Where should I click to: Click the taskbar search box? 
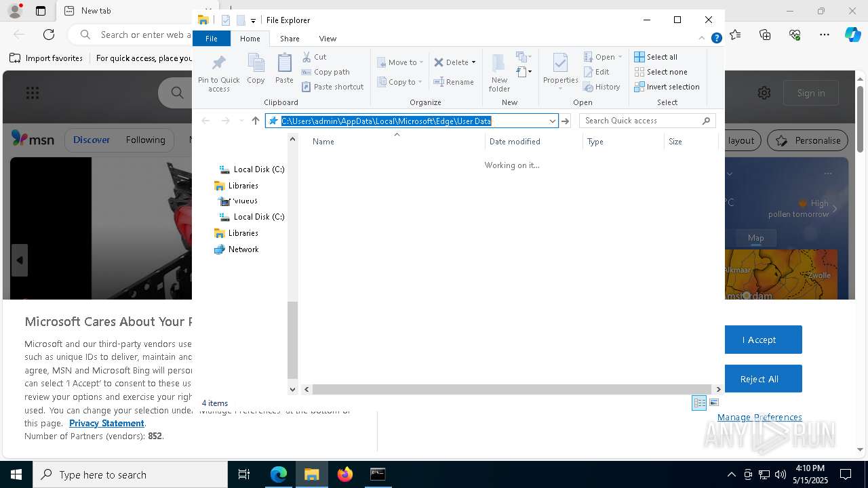(130, 474)
